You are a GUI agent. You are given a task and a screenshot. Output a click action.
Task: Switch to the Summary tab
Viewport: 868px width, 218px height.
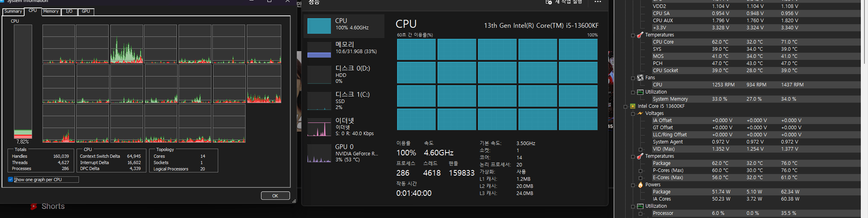pyautogui.click(x=13, y=11)
